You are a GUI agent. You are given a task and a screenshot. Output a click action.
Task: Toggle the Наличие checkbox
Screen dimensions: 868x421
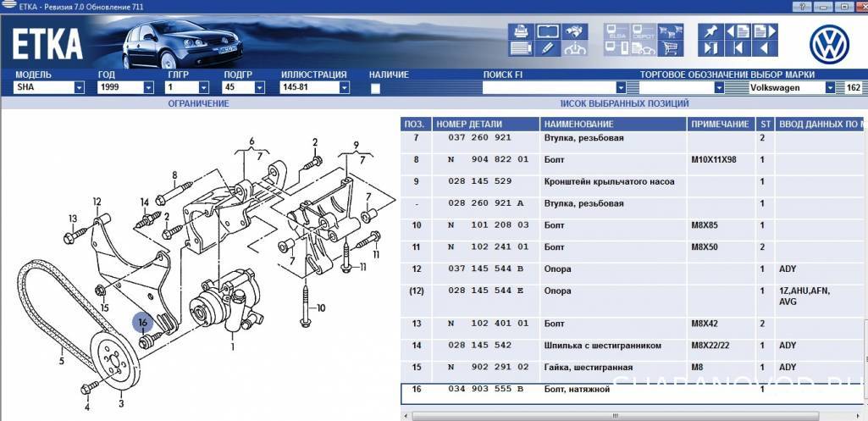click(x=375, y=87)
